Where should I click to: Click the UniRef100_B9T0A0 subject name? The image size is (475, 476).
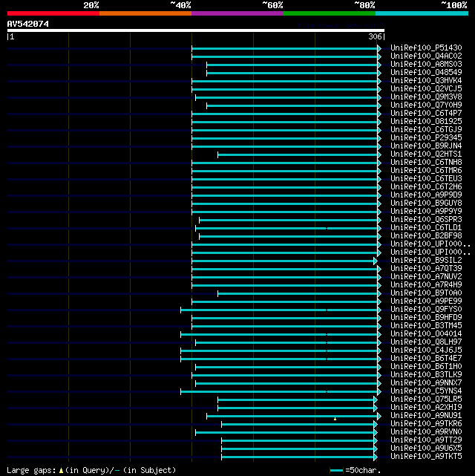[x=426, y=293]
